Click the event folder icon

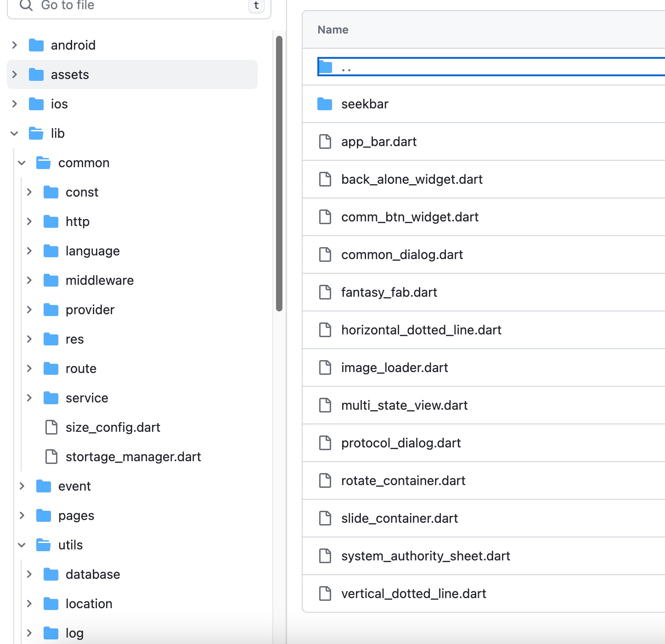coord(44,486)
